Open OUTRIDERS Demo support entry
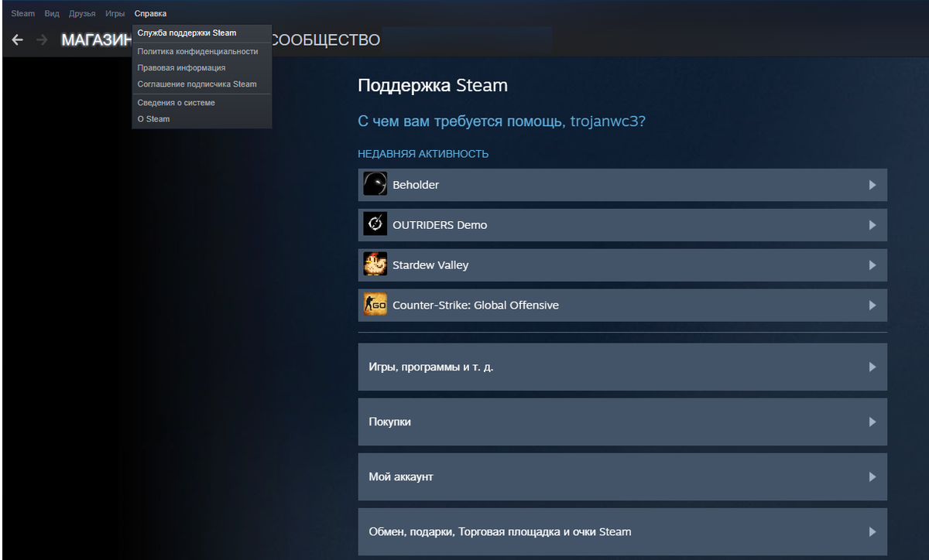 click(622, 225)
